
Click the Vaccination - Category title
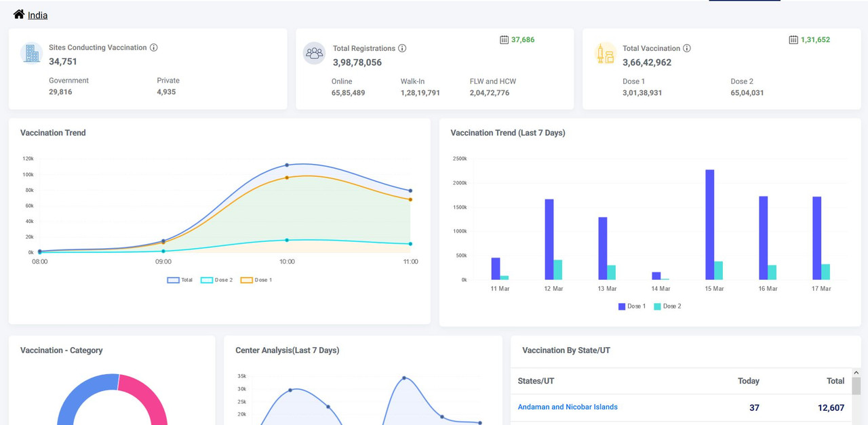pos(62,350)
